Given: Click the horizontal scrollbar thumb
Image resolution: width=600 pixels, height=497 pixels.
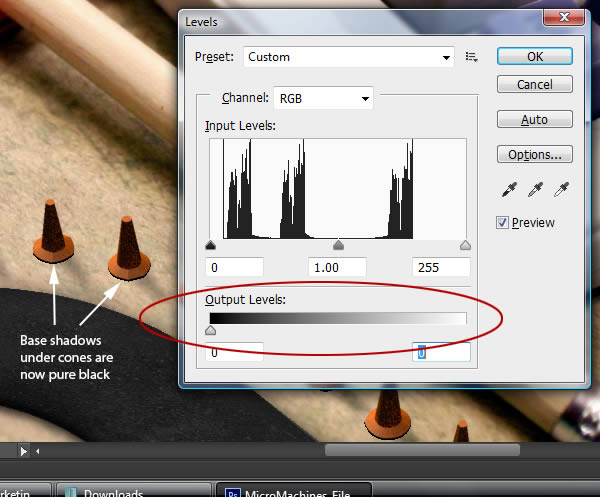Looking at the screenshot, I should click(422, 450).
